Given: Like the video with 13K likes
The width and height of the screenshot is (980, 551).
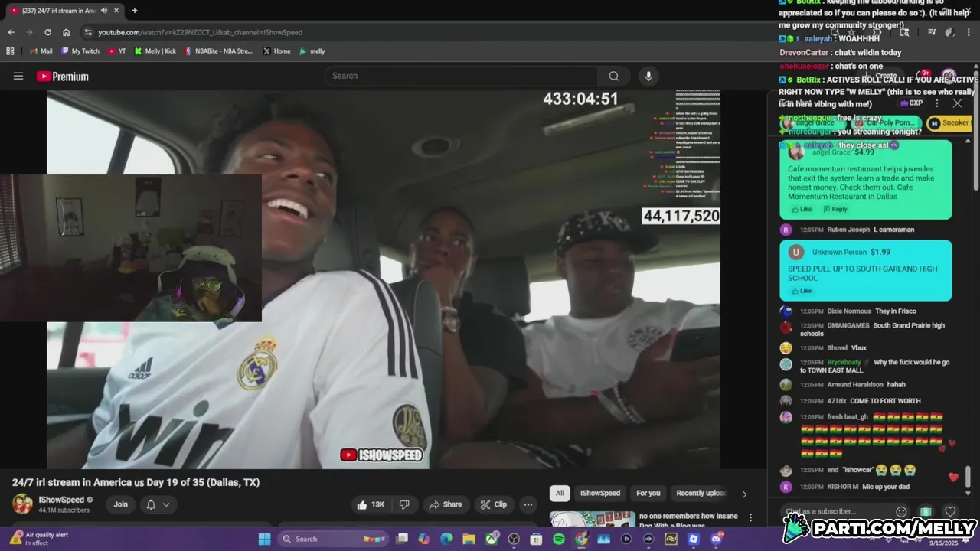Looking at the screenshot, I should (371, 504).
